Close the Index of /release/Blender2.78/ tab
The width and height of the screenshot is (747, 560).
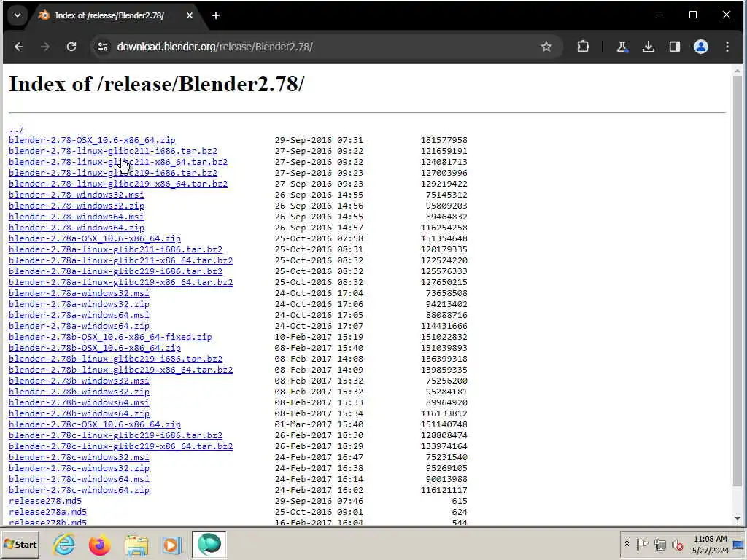190,15
